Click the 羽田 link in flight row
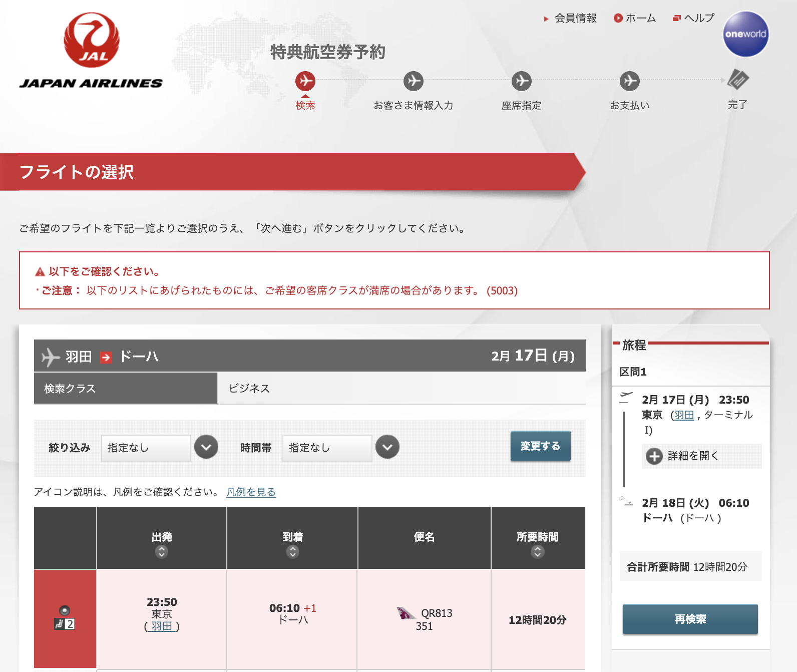This screenshot has height=672, width=797. tap(162, 626)
